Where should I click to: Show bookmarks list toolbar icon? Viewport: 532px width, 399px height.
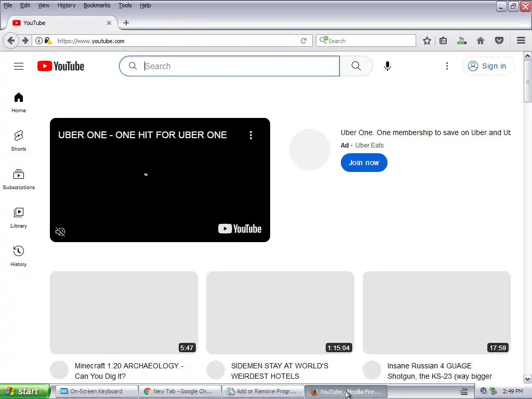[x=443, y=41]
